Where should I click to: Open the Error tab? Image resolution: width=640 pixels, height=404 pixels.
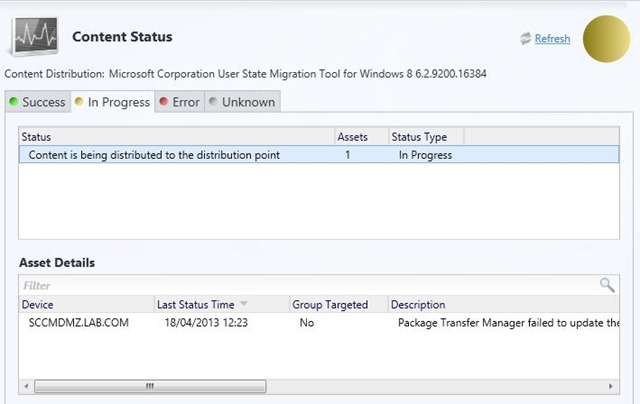pos(179,102)
